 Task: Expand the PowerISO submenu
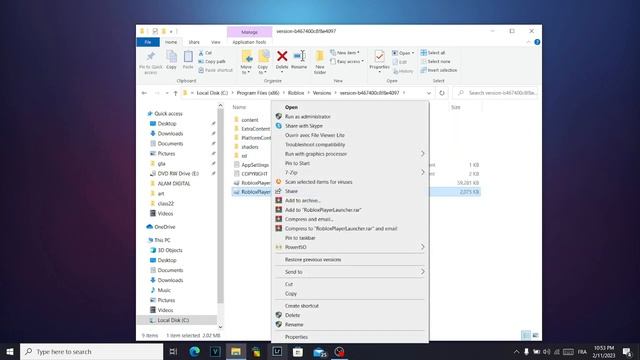pos(350,247)
